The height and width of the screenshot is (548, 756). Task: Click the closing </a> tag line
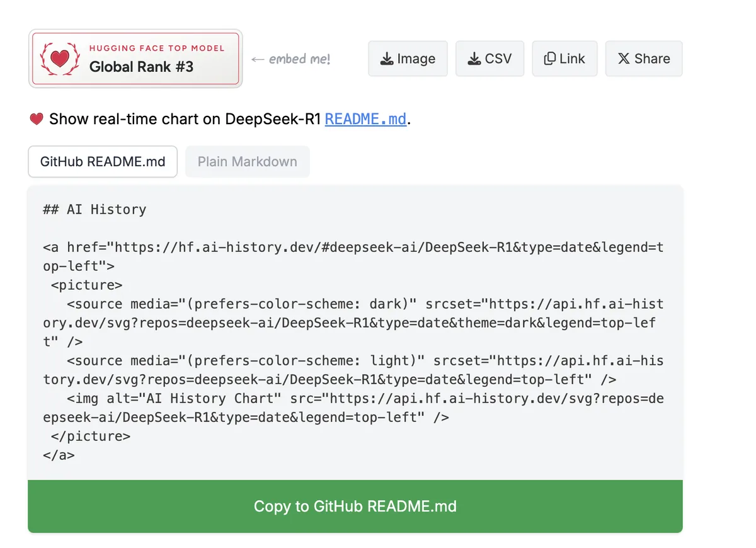tap(59, 455)
